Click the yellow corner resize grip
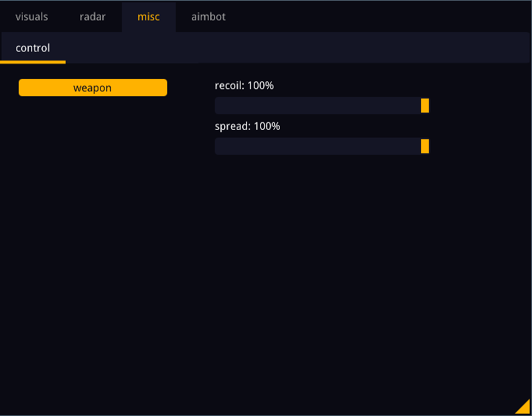Image resolution: width=532 pixels, height=416 pixels. pyautogui.click(x=524, y=407)
